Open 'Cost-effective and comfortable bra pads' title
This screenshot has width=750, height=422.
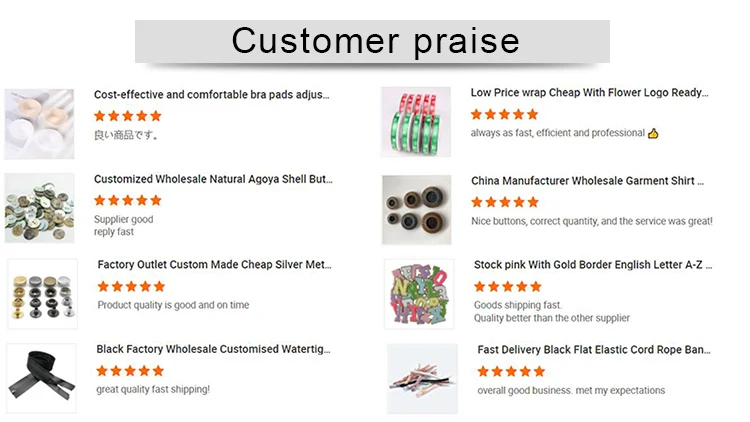(211, 95)
